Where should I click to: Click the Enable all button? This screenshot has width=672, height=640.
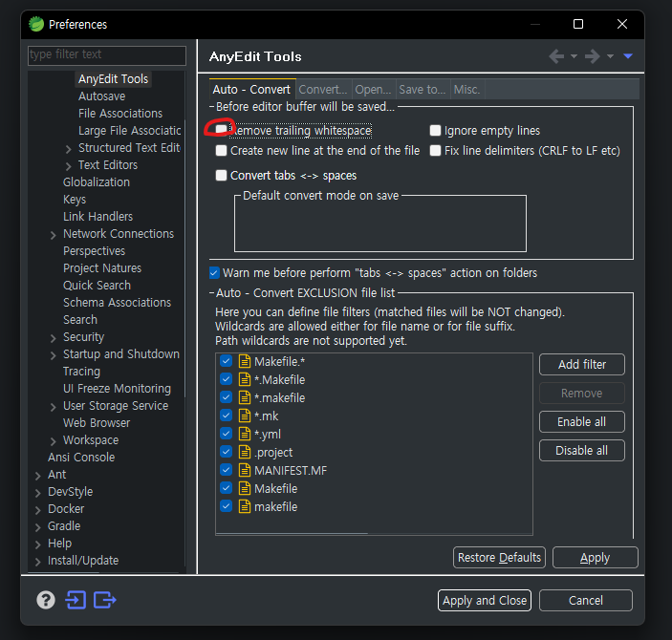pyautogui.click(x=582, y=421)
